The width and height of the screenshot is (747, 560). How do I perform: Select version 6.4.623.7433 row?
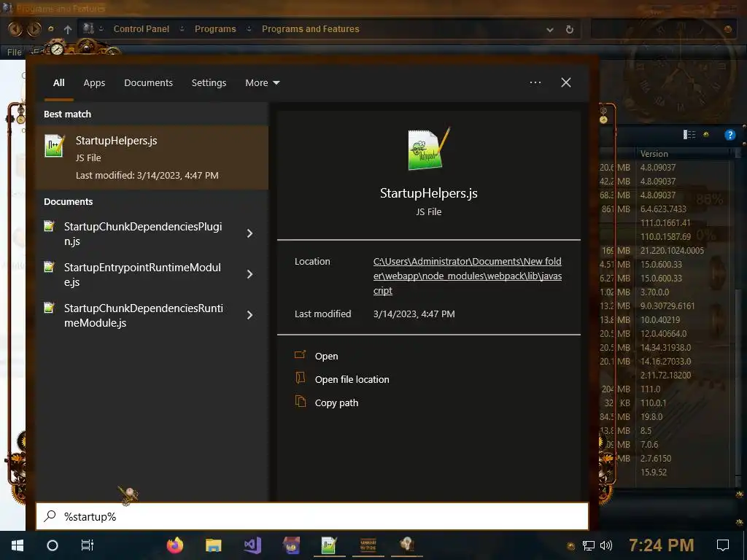pyautogui.click(x=663, y=209)
